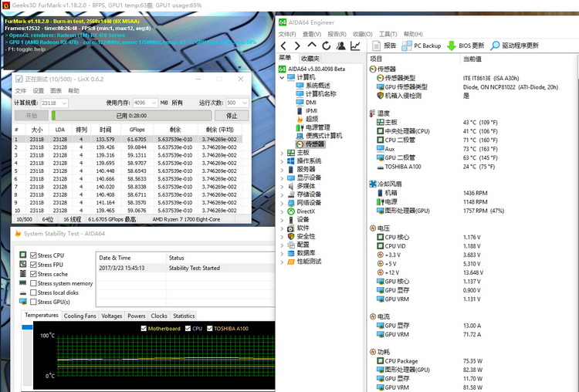Switch to Voltages tab
Image resolution: width=579 pixels, height=392 pixels.
[111, 316]
